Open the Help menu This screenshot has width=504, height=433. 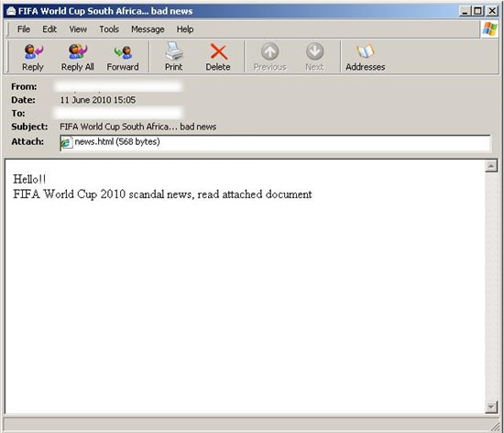(x=185, y=29)
